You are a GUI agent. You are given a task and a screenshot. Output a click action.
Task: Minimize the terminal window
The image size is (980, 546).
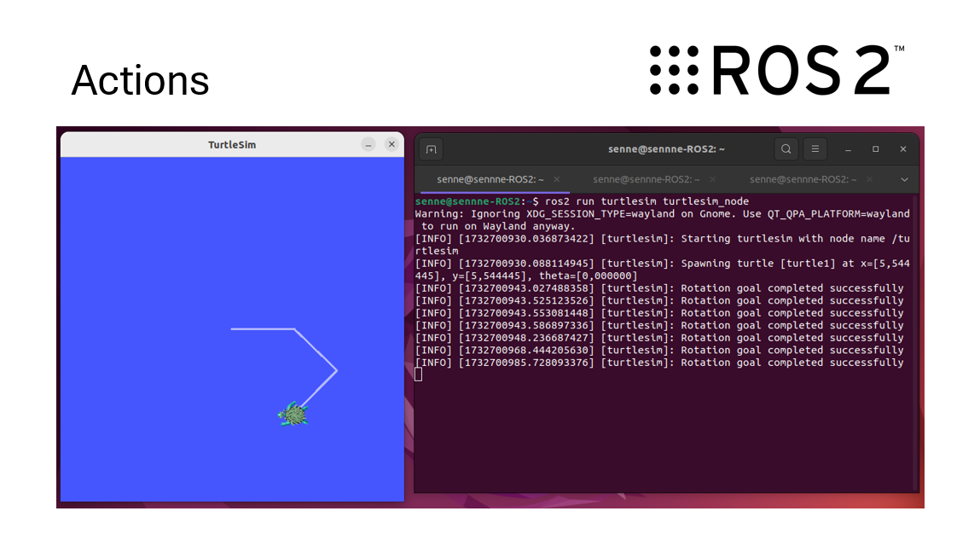(848, 149)
